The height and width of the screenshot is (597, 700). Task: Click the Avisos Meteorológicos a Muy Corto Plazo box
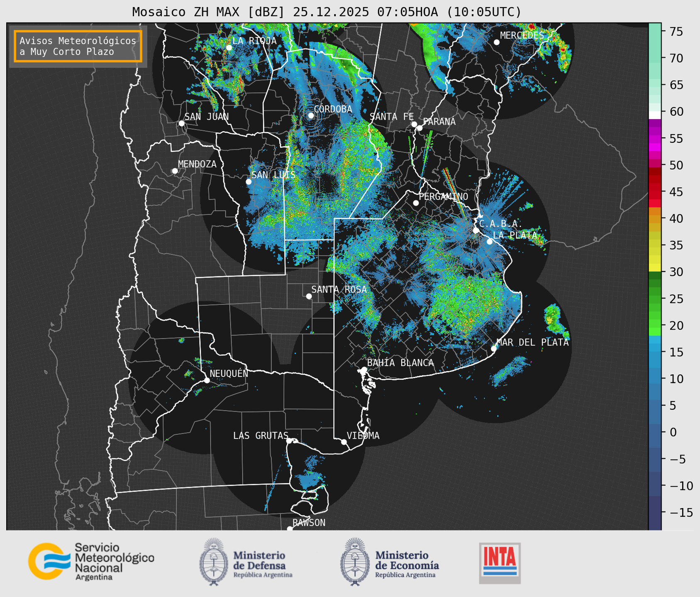78,46
